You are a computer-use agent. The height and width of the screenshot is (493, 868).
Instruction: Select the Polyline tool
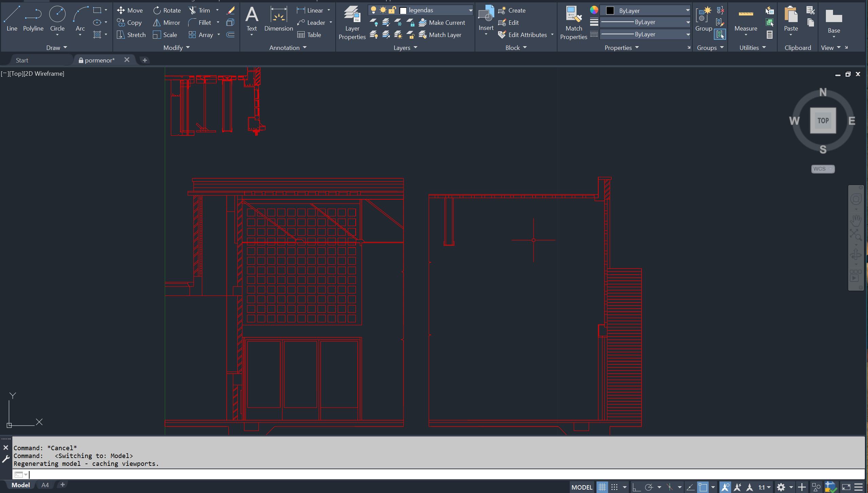(33, 19)
